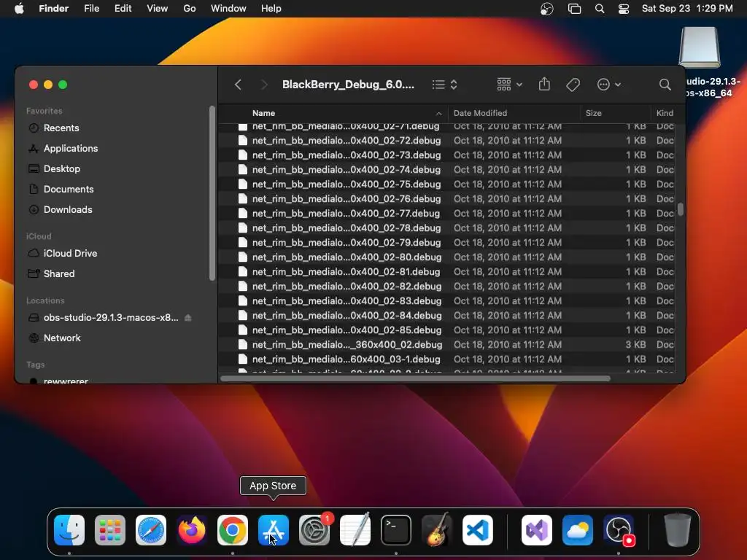The height and width of the screenshot is (560, 747).
Task: Click the sidebar scrollbar thumb
Action: [212, 193]
